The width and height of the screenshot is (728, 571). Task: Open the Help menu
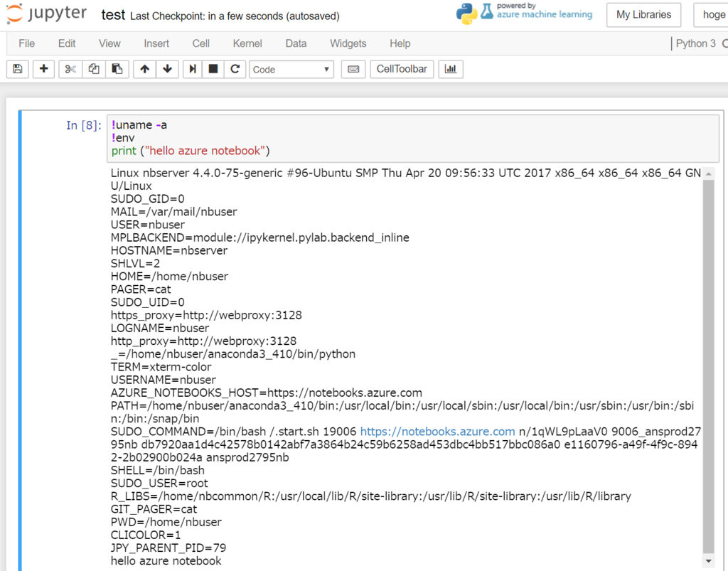tap(400, 43)
